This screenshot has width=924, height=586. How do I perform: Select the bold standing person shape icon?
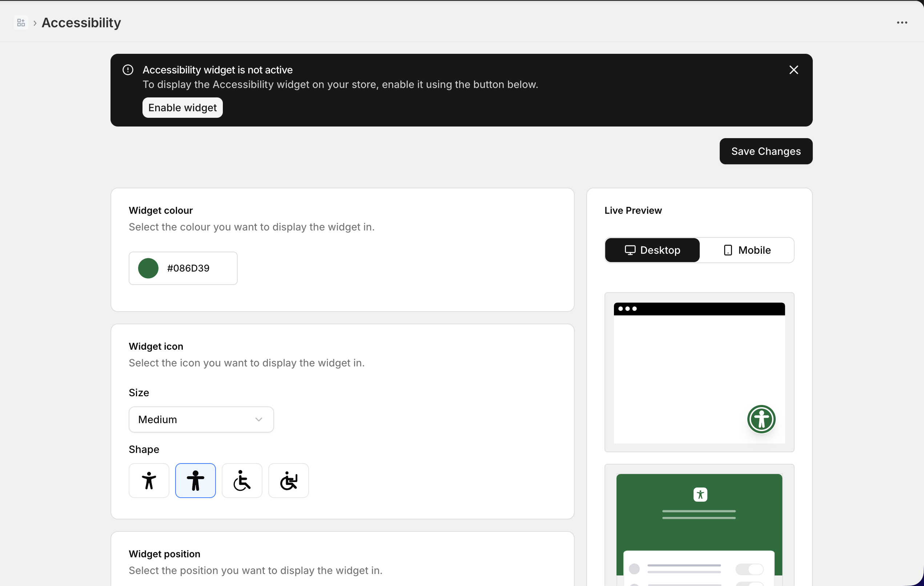(x=195, y=480)
